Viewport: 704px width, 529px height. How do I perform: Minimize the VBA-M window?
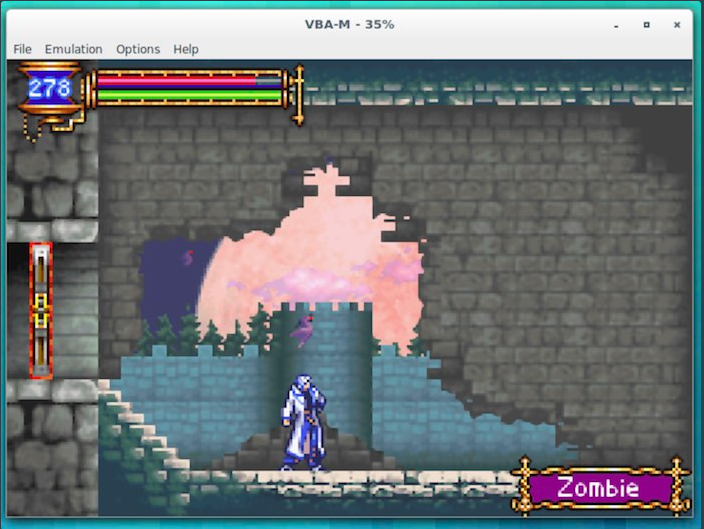pyautogui.click(x=616, y=25)
